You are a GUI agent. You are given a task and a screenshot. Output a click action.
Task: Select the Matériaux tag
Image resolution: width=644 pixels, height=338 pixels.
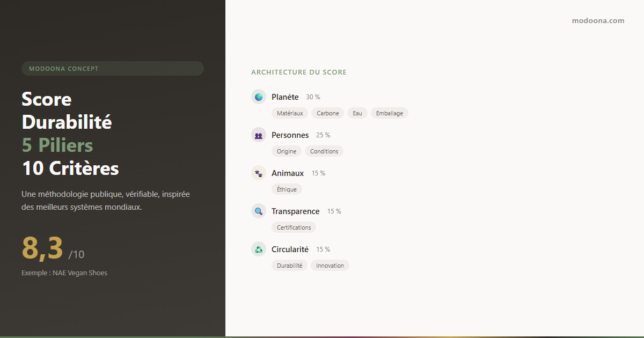pyautogui.click(x=290, y=113)
